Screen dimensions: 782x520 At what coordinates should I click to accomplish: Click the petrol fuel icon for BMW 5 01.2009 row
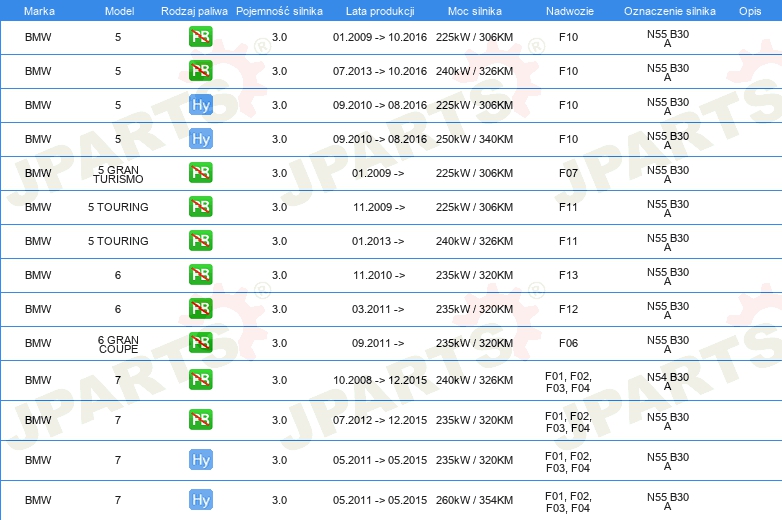[x=200, y=37]
